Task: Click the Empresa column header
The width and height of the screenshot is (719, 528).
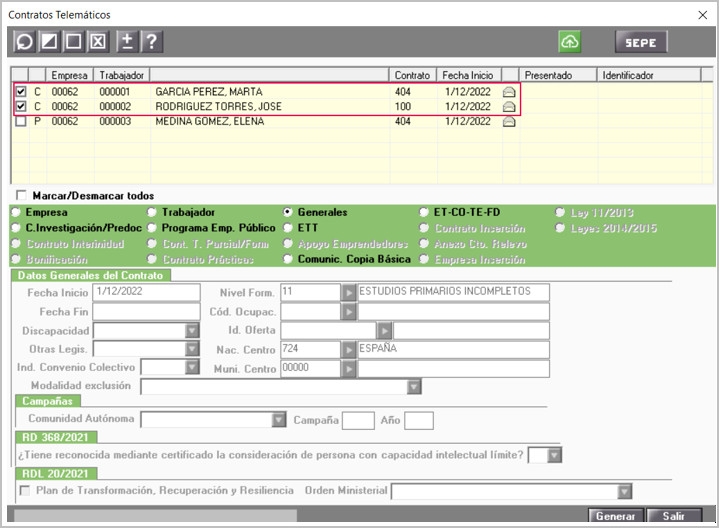Action: coord(70,75)
